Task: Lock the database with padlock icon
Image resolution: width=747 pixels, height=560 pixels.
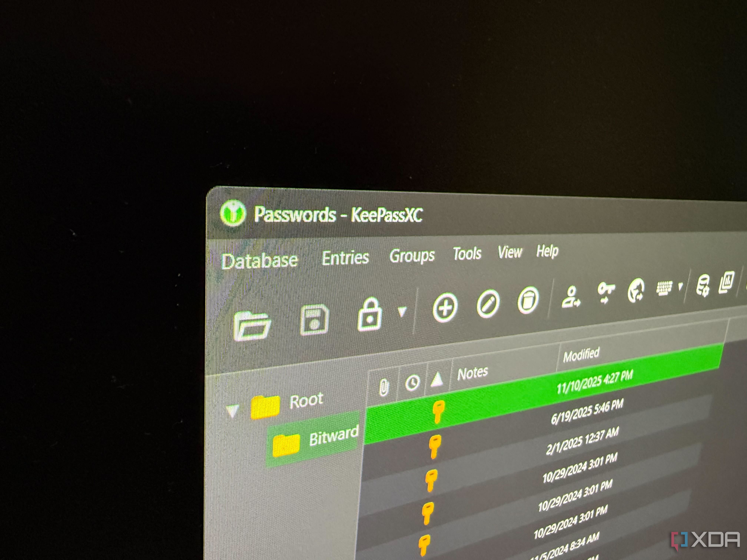Action: coord(370,314)
